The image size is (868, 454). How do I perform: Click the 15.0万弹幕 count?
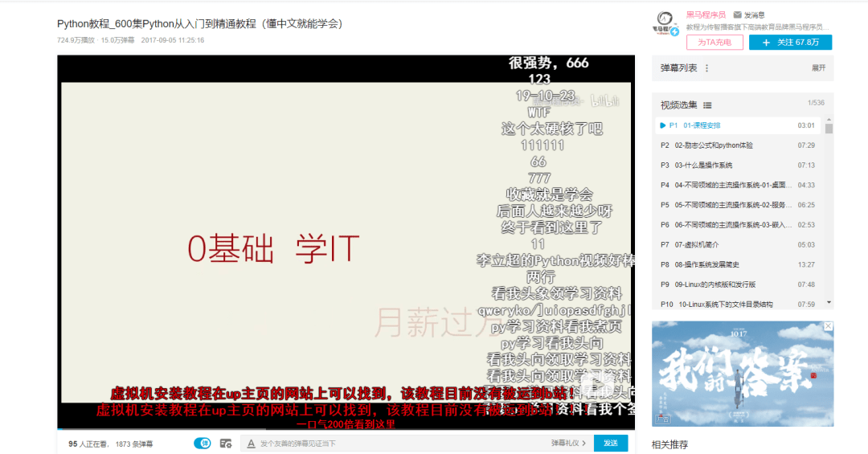[x=117, y=40]
